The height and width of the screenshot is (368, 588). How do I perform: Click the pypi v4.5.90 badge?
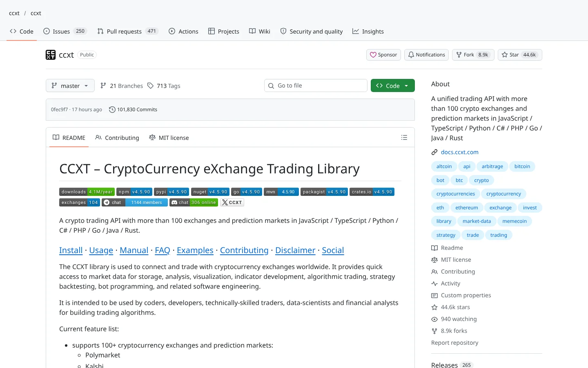(x=171, y=192)
